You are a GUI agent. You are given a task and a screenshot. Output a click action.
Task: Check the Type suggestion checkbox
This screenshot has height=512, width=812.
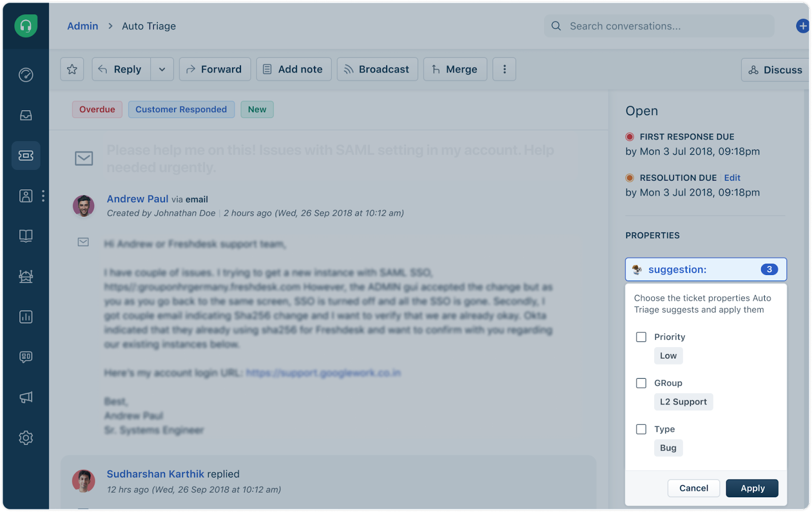(641, 429)
